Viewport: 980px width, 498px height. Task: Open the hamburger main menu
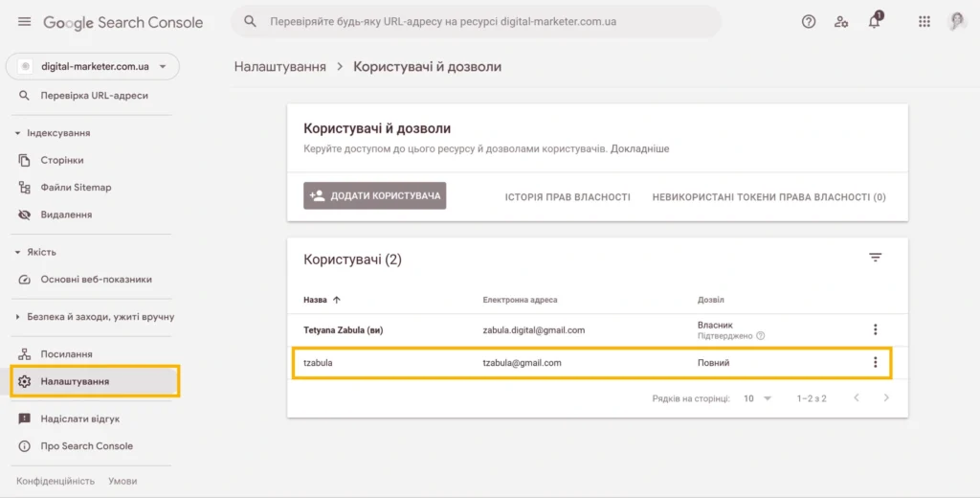click(x=24, y=22)
